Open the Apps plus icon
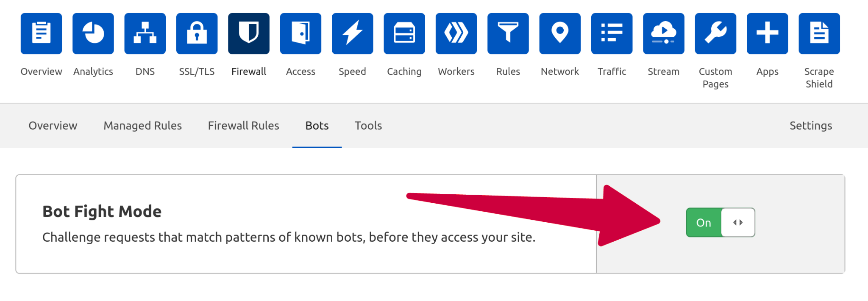This screenshot has width=868, height=301. click(768, 33)
